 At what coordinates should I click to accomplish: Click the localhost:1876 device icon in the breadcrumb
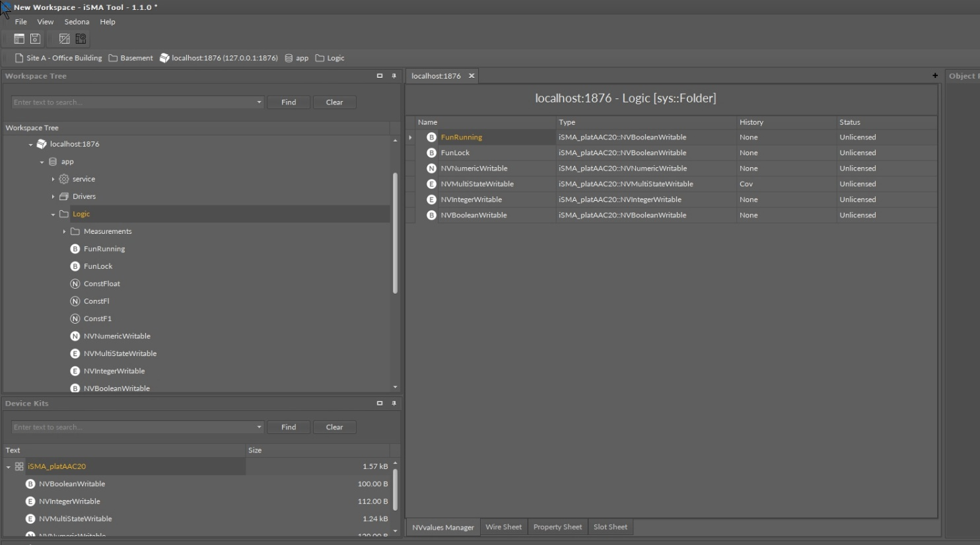pyautogui.click(x=164, y=57)
